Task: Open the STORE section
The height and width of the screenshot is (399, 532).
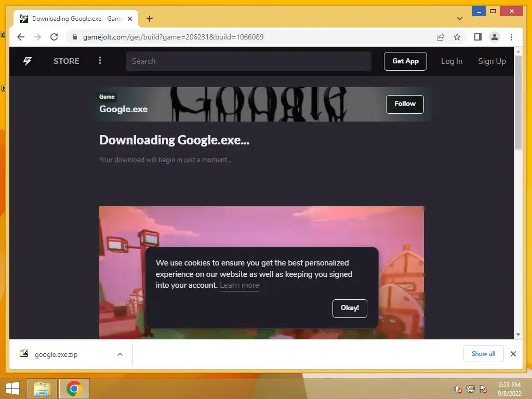Action: [x=66, y=61]
